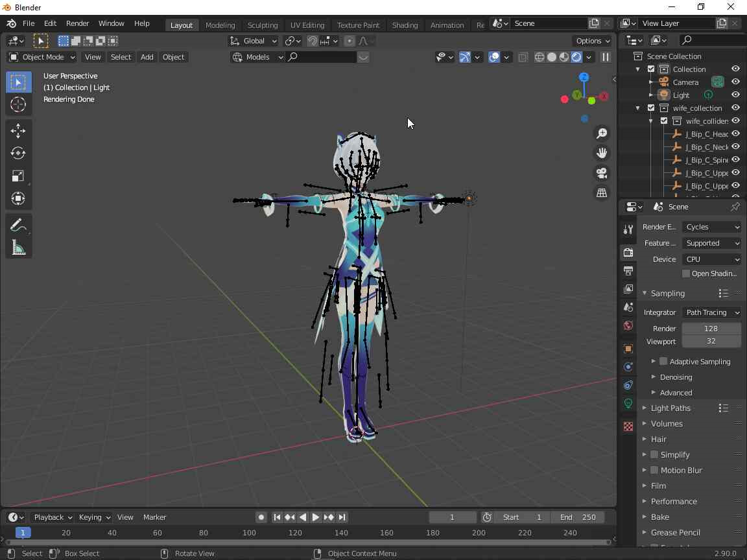Select the Measure tool
The image size is (747, 560).
click(18, 248)
